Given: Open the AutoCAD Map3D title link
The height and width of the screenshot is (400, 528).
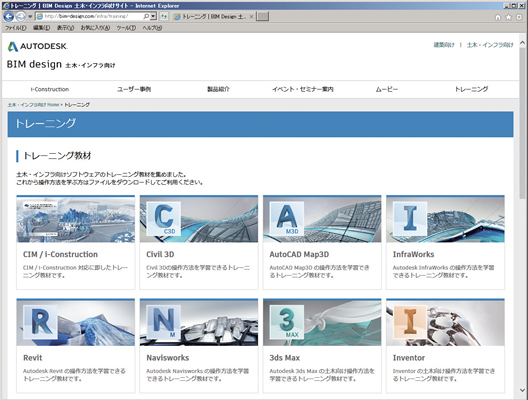Looking at the screenshot, I should tap(299, 255).
